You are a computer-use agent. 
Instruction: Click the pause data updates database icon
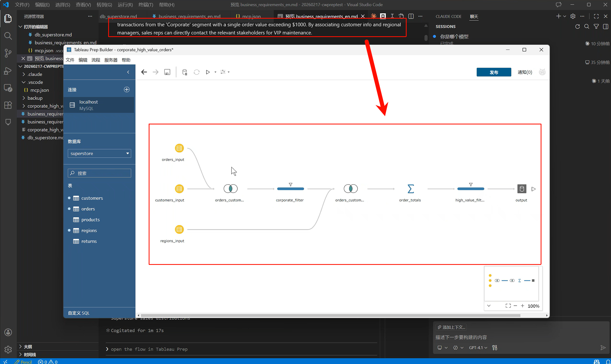(184, 72)
